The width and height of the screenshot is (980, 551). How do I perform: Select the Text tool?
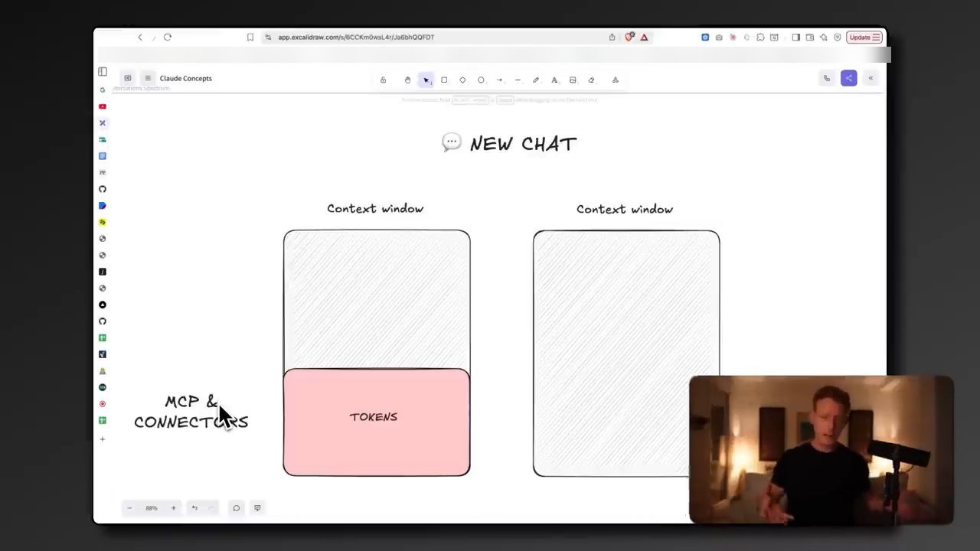click(x=554, y=80)
